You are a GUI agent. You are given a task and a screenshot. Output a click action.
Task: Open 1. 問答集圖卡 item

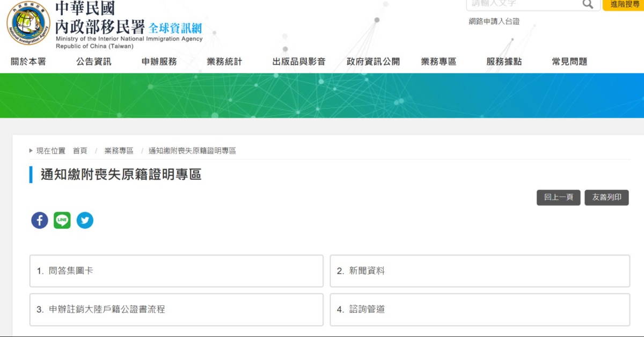tap(177, 271)
